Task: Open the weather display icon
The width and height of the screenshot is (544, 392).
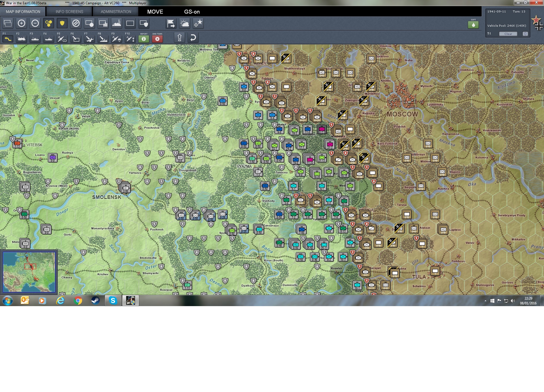Action: coord(184,24)
